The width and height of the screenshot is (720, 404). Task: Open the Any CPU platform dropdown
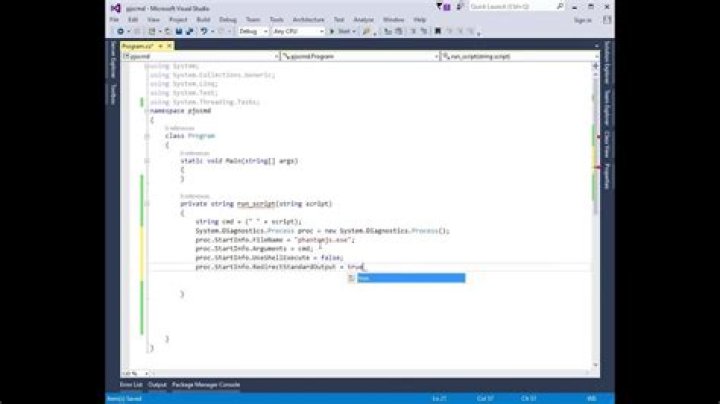tap(298, 31)
